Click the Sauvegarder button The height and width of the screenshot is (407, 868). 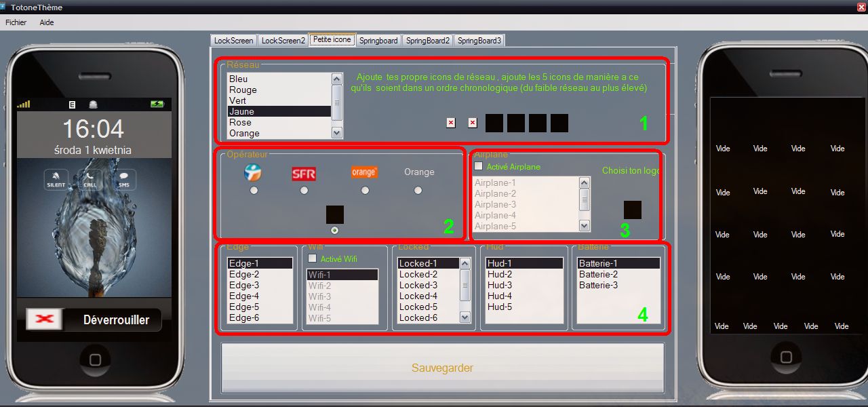(x=442, y=368)
